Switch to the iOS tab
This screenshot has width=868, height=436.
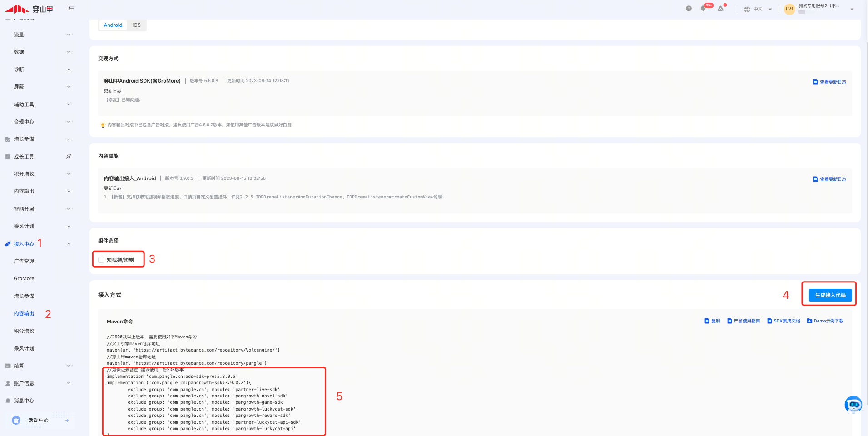(x=136, y=25)
